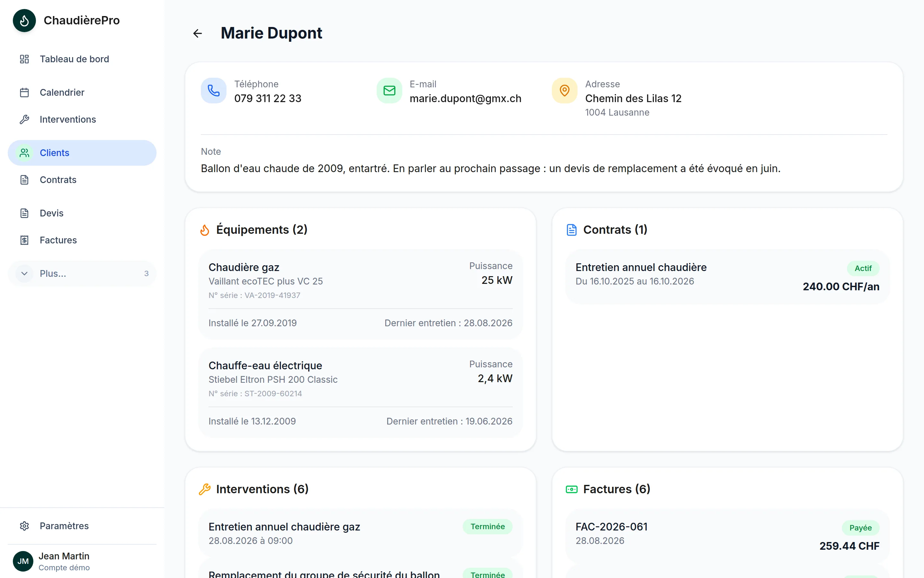
Task: Open Paramètres settings
Action: tap(82, 526)
